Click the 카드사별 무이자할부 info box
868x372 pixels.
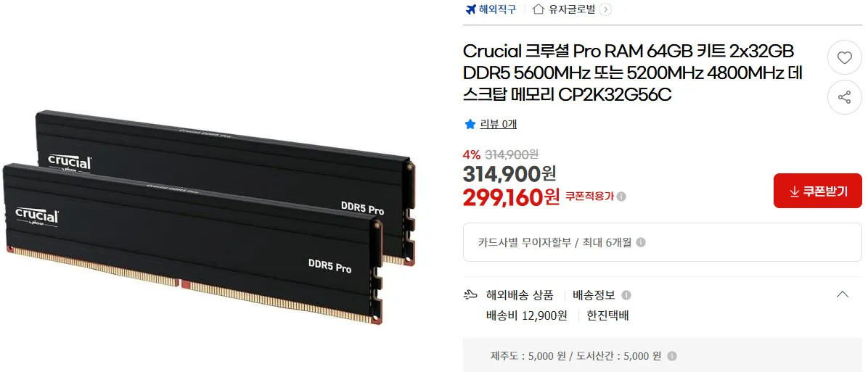662,242
